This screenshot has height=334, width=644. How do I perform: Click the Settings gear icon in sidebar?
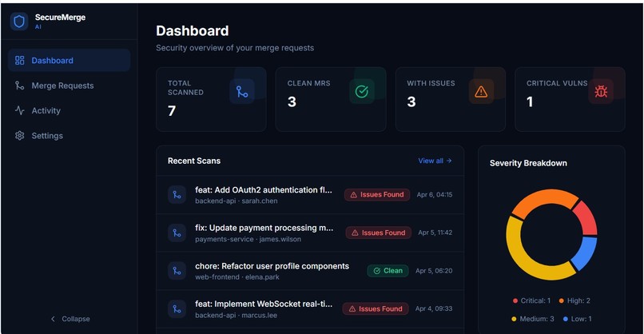pyautogui.click(x=20, y=136)
